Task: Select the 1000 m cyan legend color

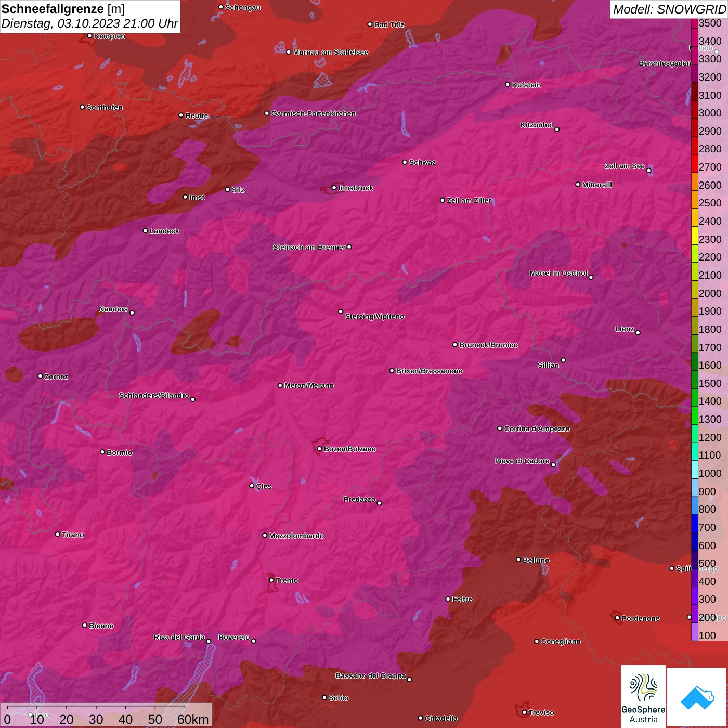Action: (x=694, y=470)
